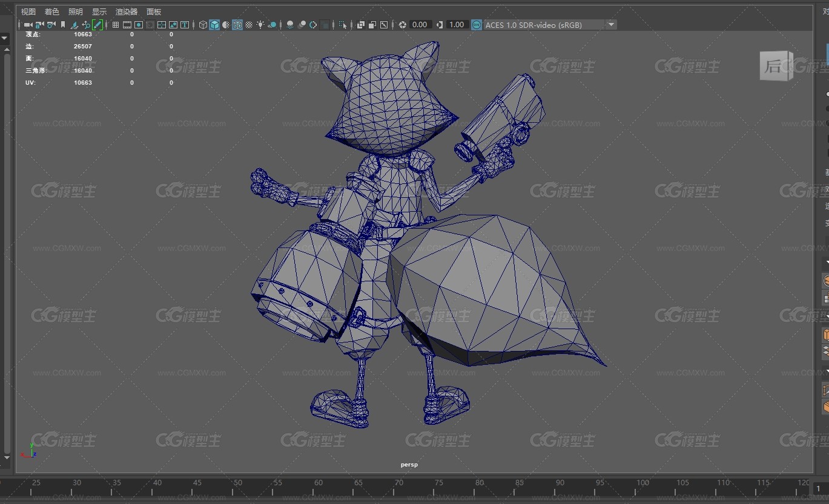Toggle the Safe Action icon
The height and width of the screenshot is (504, 829).
173,25
